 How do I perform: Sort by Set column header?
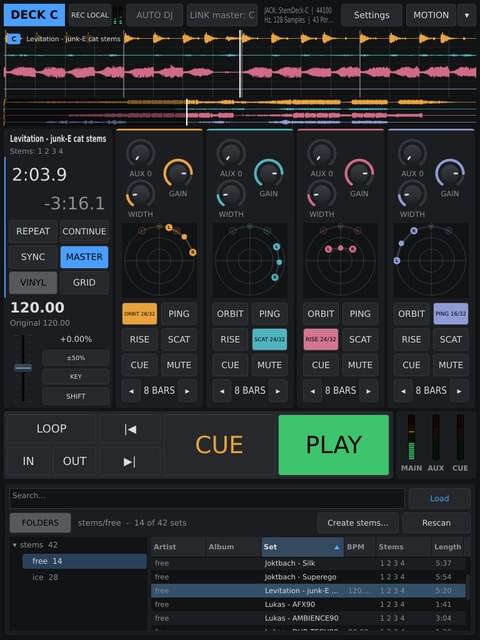tap(302, 547)
